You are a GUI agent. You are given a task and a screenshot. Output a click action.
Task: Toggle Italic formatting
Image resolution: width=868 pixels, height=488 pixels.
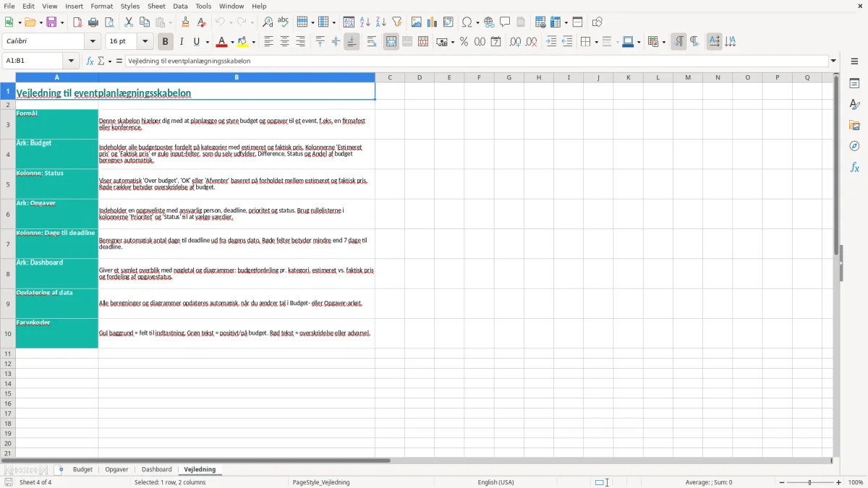pos(182,42)
